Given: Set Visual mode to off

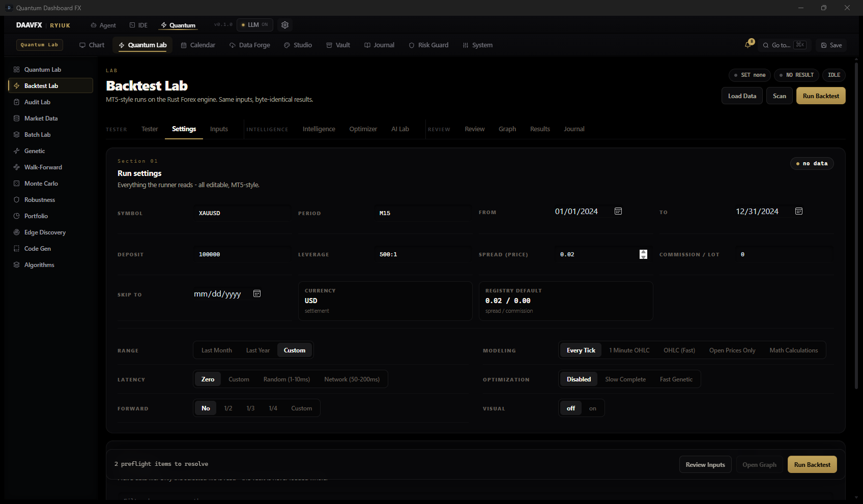Looking at the screenshot, I should click(x=571, y=408).
